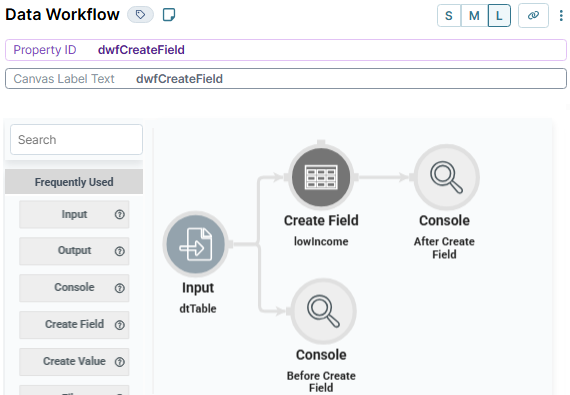
Task: Open the note icon next to title
Action: click(x=169, y=15)
